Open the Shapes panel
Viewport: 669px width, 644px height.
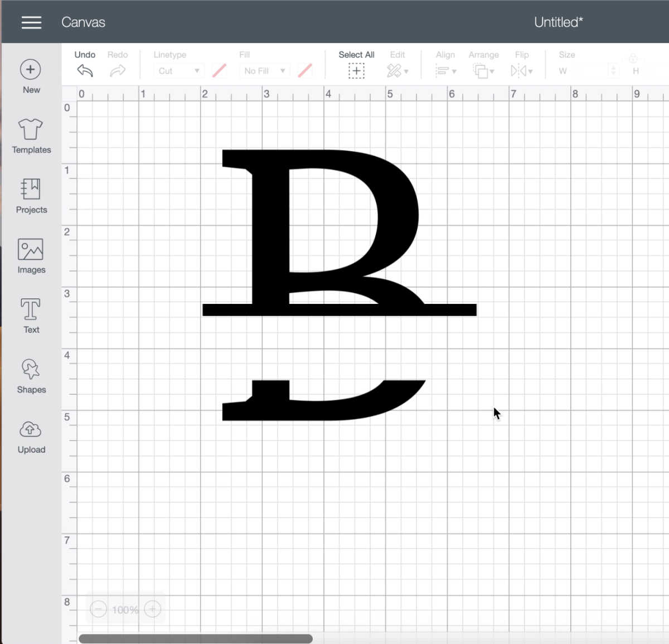click(31, 369)
